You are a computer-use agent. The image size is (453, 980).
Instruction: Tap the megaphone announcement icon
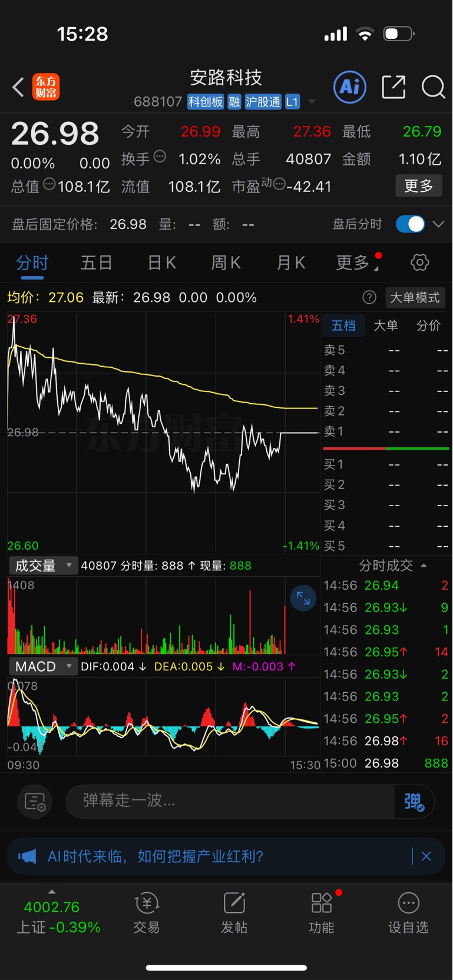[27, 856]
